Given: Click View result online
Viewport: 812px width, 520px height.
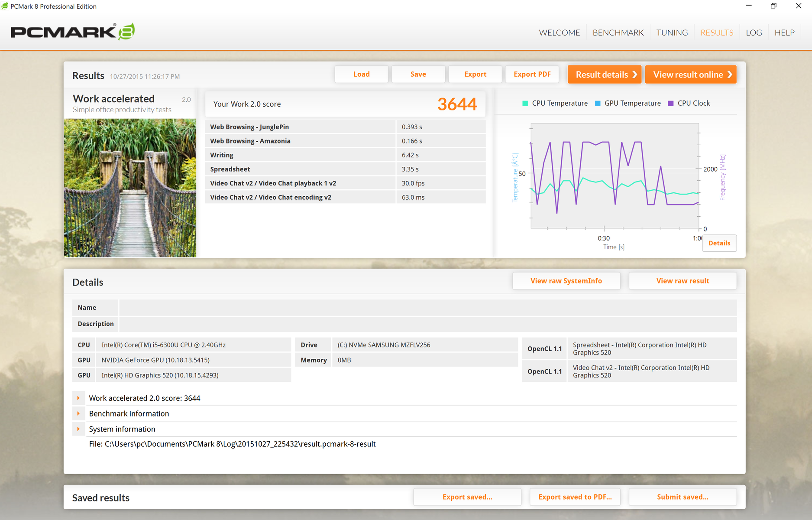Looking at the screenshot, I should coord(691,75).
